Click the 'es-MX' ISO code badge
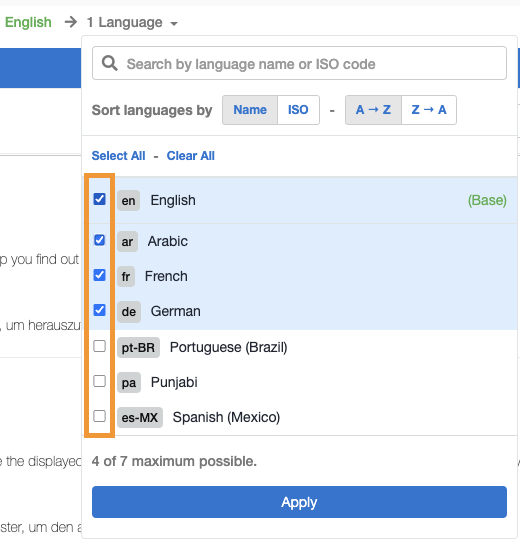520x541 pixels. (x=140, y=417)
